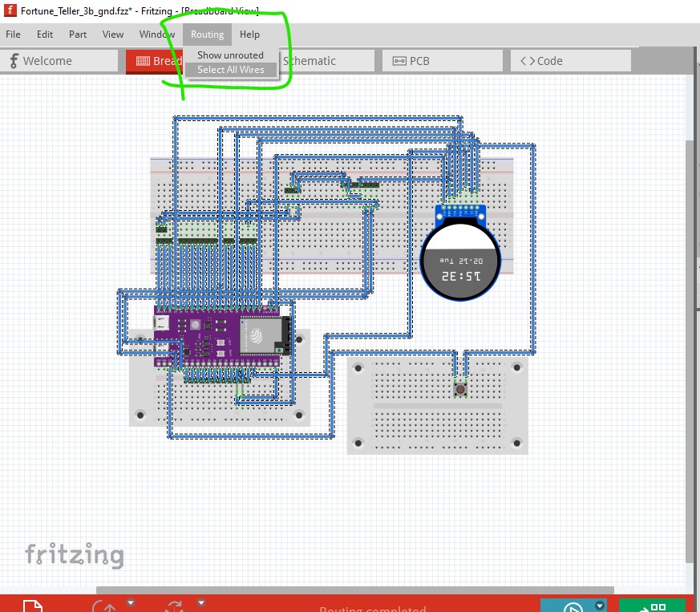The image size is (700, 612).
Task: Choose Select All Wires from Routing menu
Action: click(x=231, y=70)
